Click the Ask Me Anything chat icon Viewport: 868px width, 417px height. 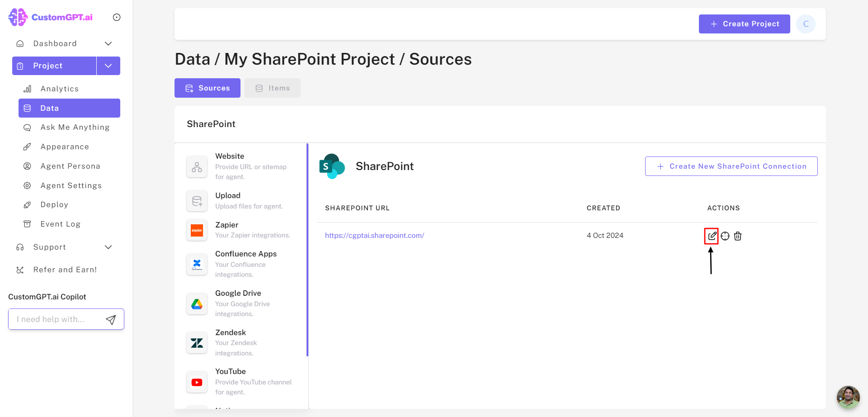pos(28,128)
